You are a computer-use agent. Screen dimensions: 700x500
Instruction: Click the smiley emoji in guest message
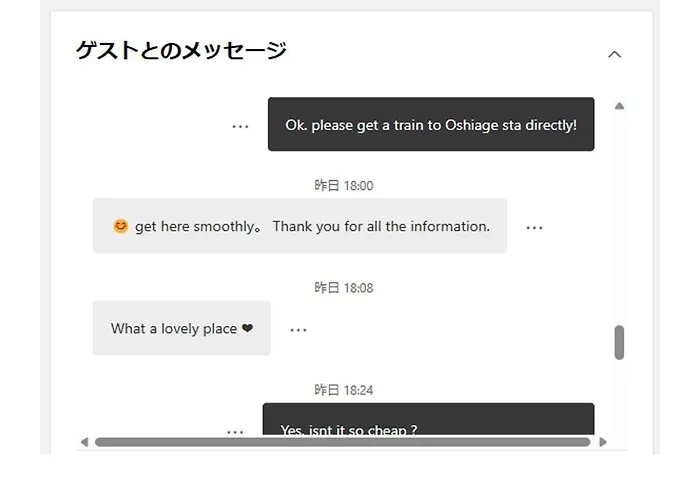click(x=120, y=226)
